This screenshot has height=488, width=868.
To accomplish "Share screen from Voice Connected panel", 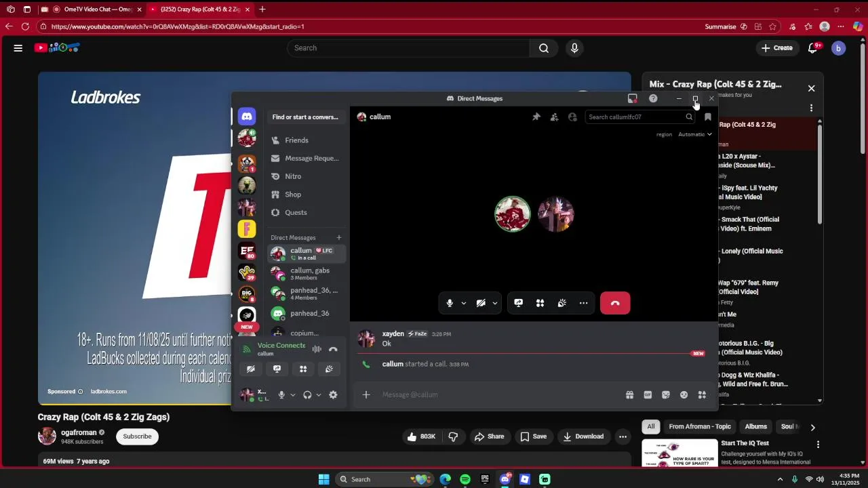I will (277, 369).
